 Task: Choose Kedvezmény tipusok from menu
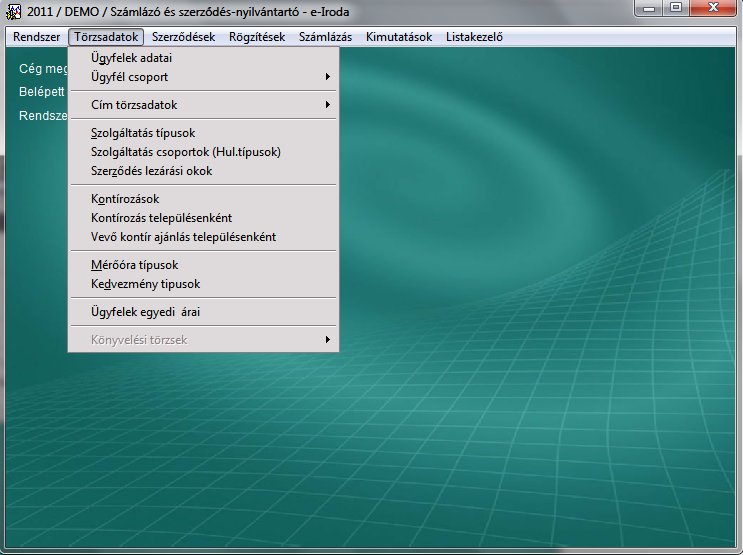pyautogui.click(x=145, y=284)
